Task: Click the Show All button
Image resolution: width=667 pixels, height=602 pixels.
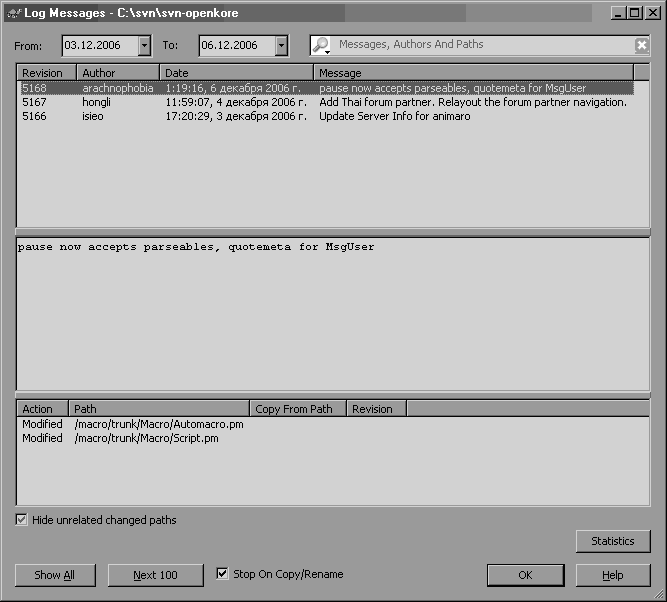Action: click(x=55, y=575)
